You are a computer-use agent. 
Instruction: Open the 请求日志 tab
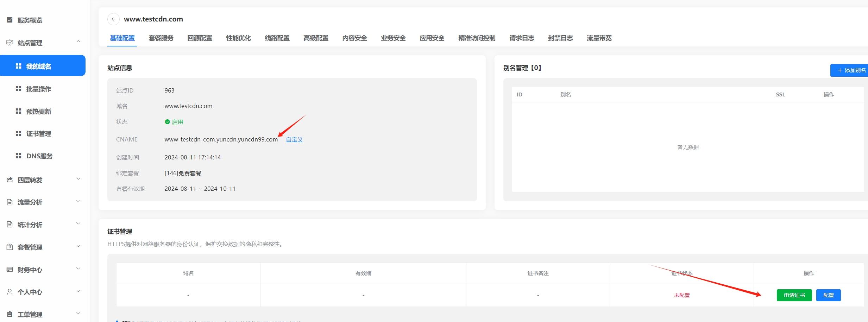coord(522,38)
